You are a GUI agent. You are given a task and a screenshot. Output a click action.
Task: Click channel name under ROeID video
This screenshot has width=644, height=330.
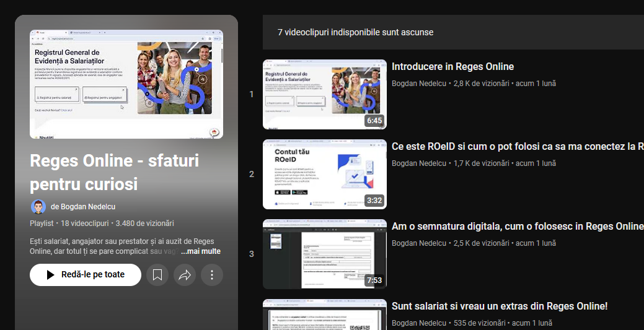(419, 163)
